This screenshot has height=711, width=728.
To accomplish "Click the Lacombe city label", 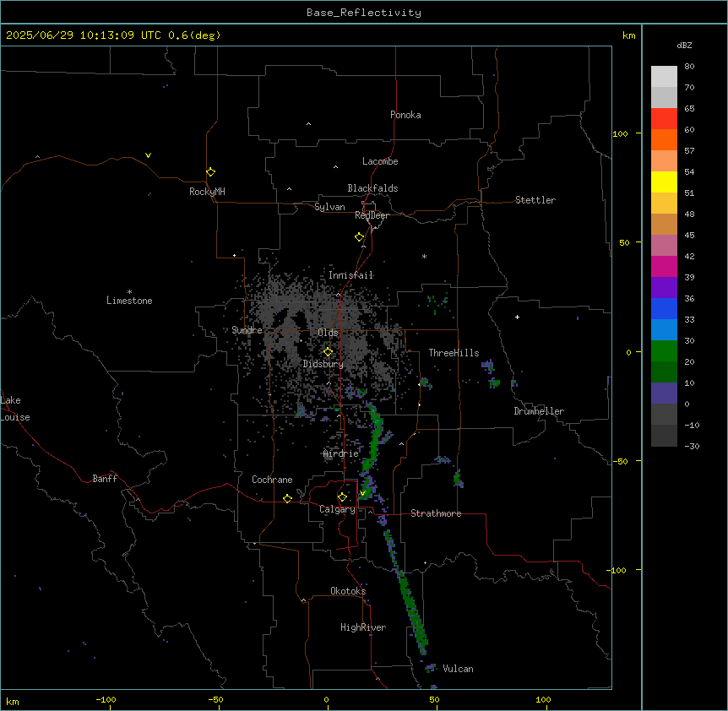I will coord(380,161).
